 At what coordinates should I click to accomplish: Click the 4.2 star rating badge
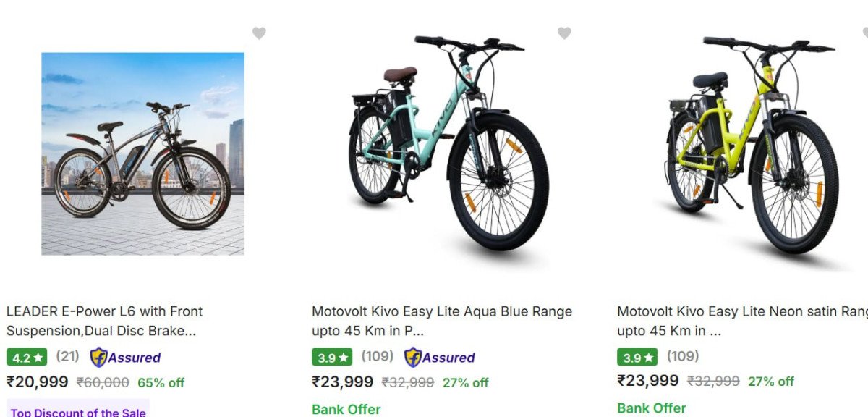pos(27,357)
